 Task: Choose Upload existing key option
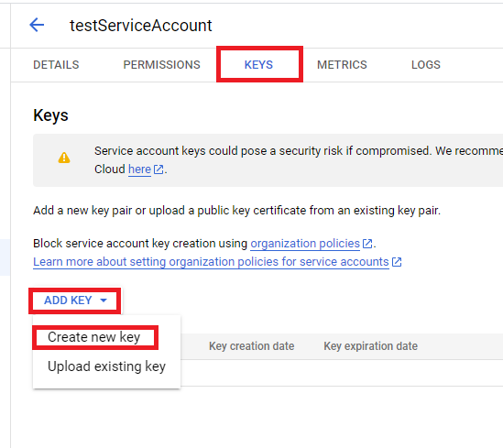106,366
